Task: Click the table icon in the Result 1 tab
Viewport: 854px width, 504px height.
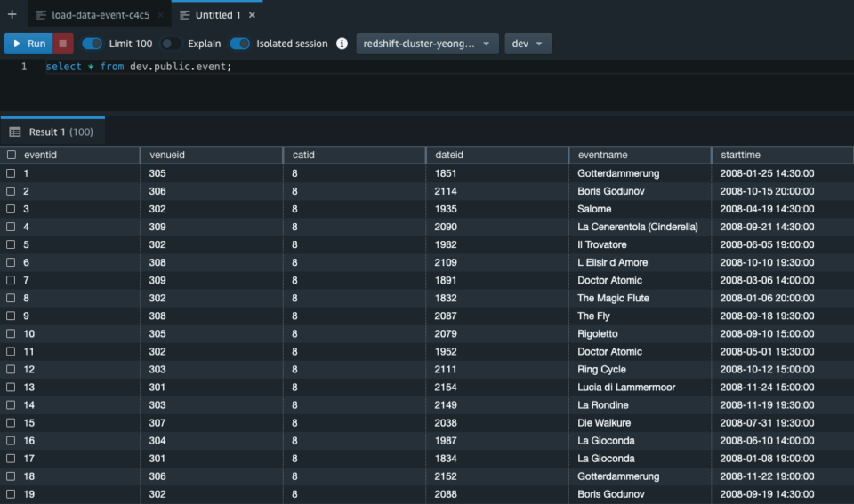Action: tap(15, 132)
